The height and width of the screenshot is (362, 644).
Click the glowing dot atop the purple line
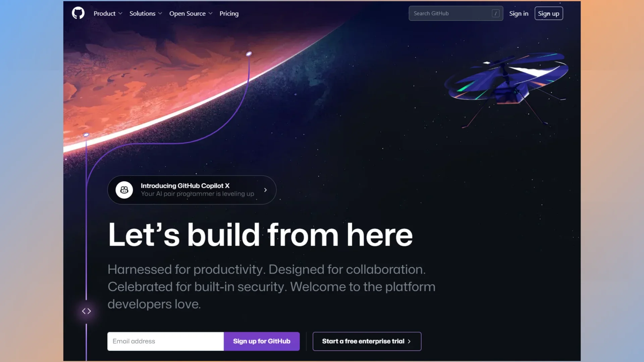(x=249, y=54)
